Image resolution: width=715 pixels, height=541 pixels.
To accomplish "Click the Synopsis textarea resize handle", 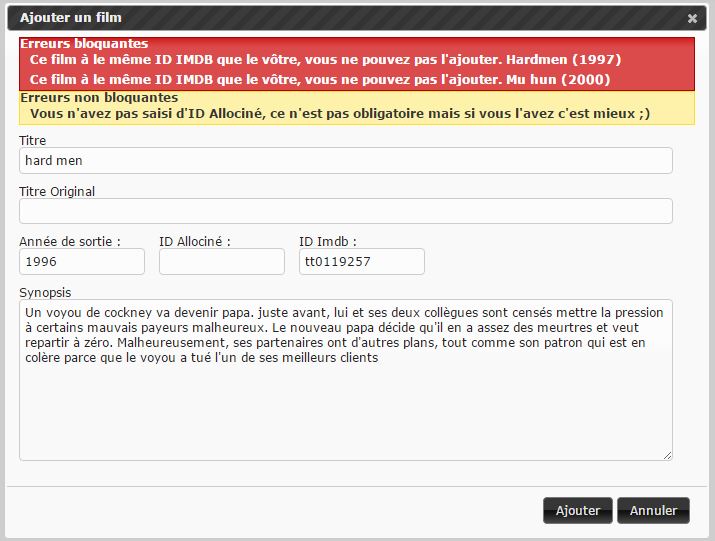I will tap(667, 455).
